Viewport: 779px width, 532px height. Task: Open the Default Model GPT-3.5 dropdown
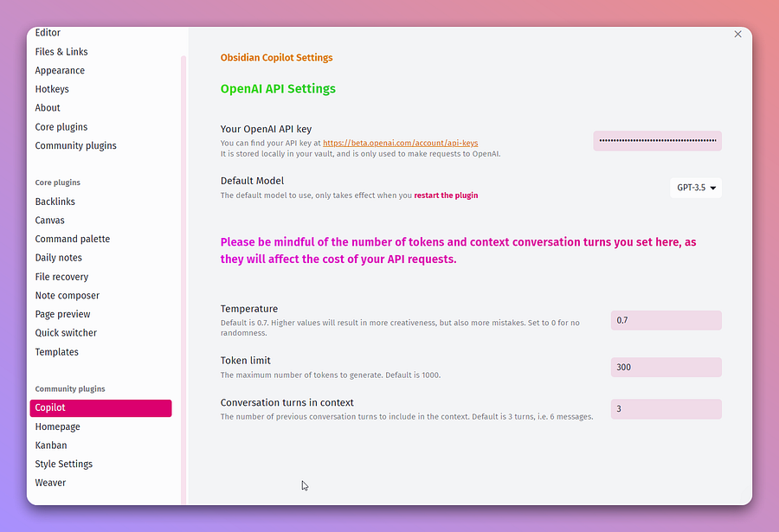[x=696, y=188]
